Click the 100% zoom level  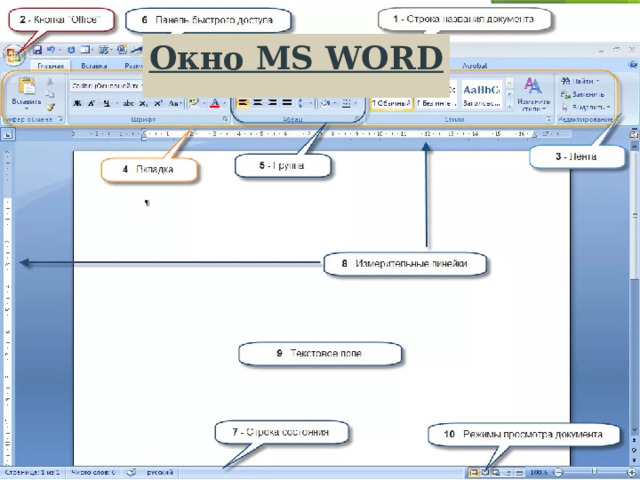coord(539,472)
